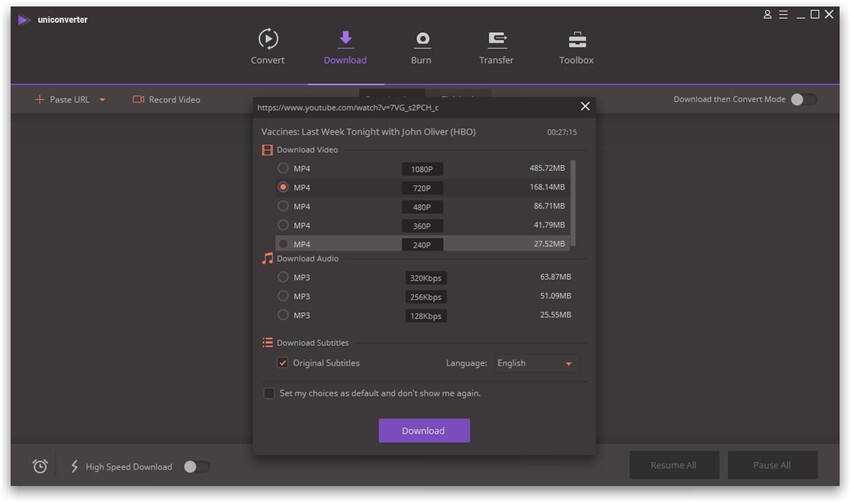Click the Record Video camera icon

click(x=139, y=100)
